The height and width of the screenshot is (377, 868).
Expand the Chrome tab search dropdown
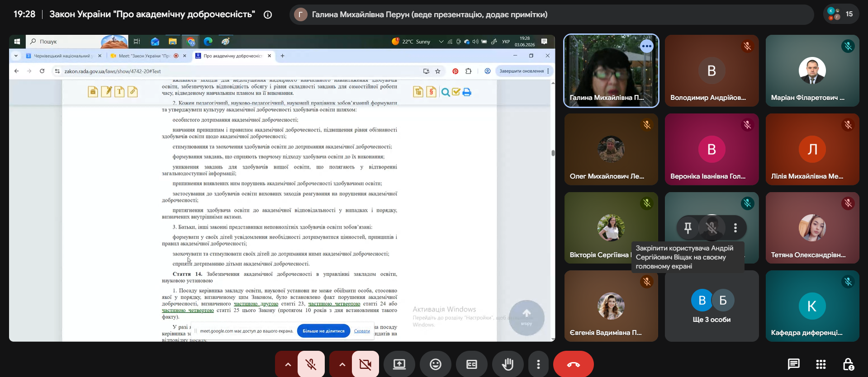click(16, 56)
